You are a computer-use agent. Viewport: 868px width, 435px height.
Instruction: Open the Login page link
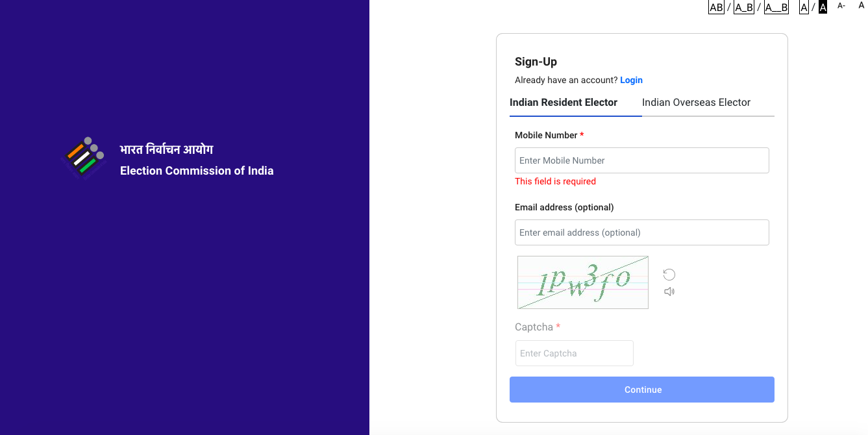click(x=631, y=80)
